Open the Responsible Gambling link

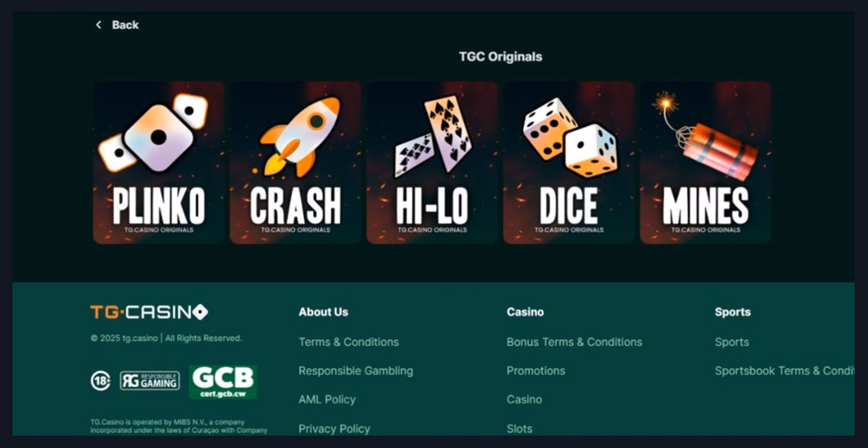pos(356,371)
